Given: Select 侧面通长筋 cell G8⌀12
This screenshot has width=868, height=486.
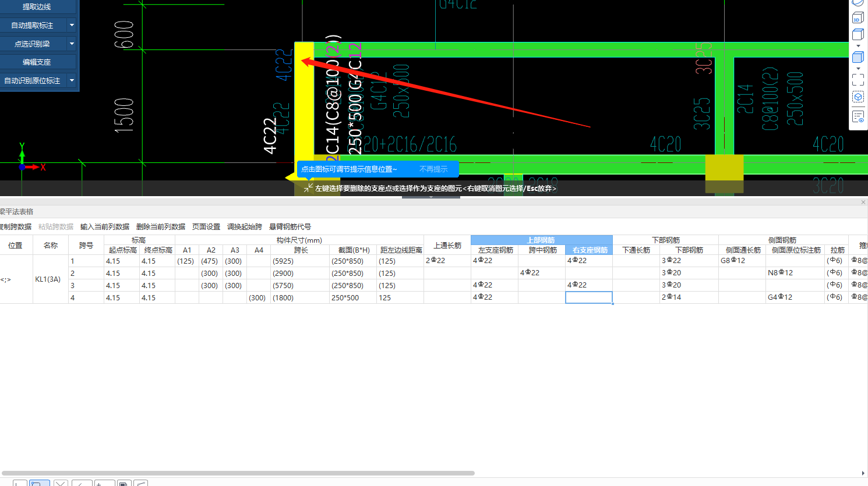Looking at the screenshot, I should point(742,261).
